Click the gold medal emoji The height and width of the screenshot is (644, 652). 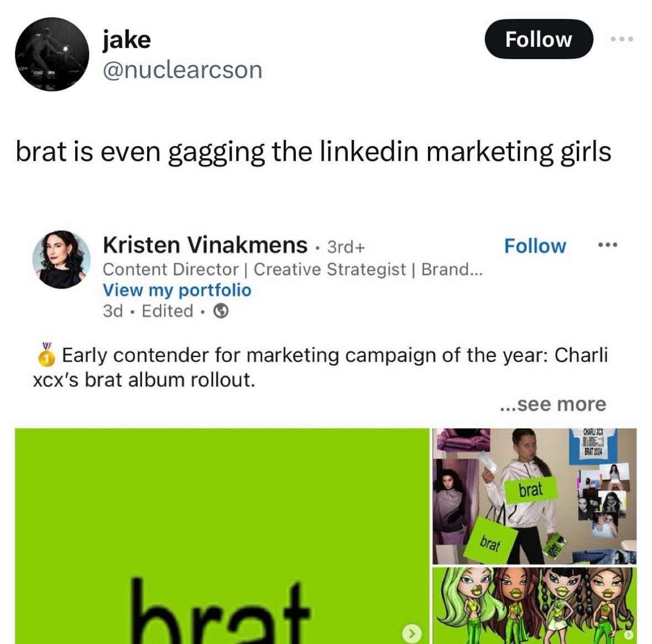47,354
